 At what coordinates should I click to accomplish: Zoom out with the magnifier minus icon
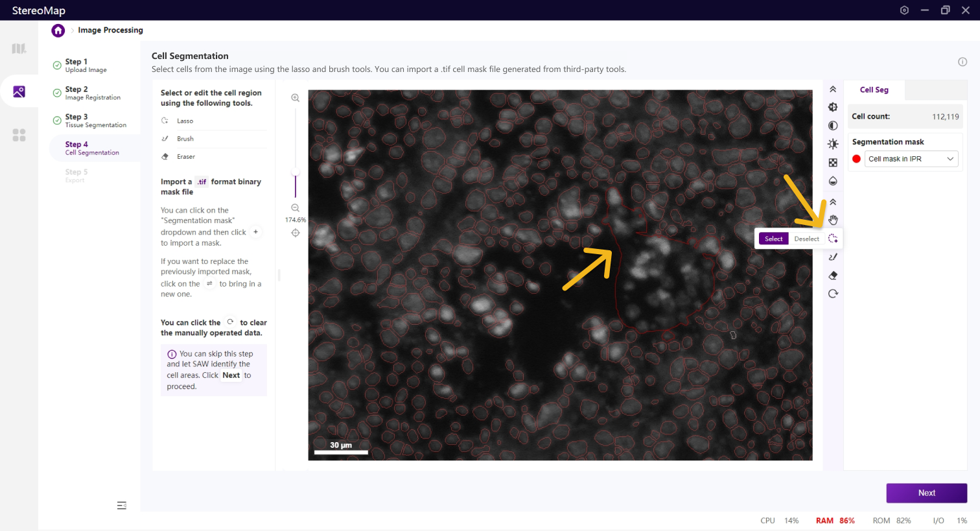tap(296, 208)
